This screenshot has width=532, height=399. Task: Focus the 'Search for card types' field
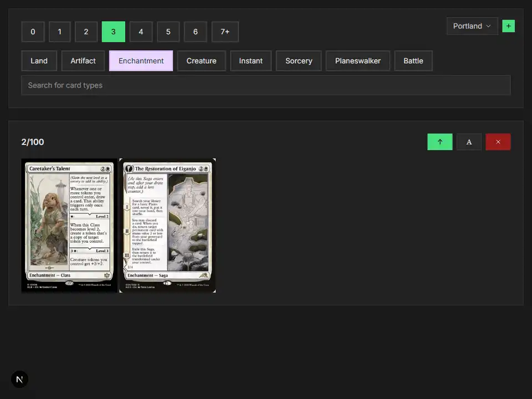click(265, 85)
